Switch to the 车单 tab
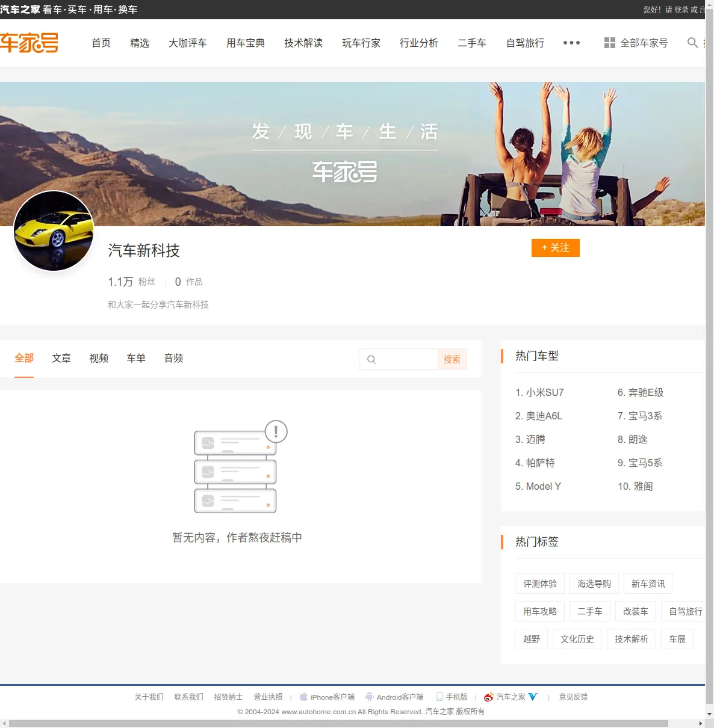 [136, 358]
